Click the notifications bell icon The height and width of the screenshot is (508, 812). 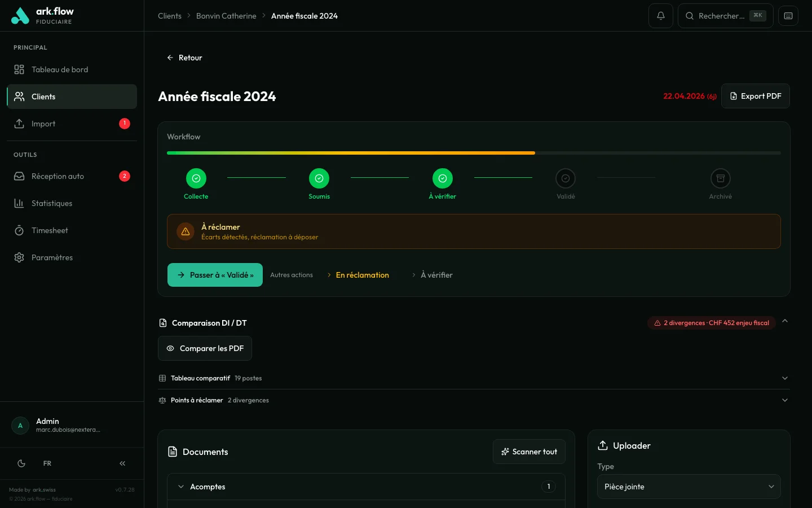click(x=660, y=16)
